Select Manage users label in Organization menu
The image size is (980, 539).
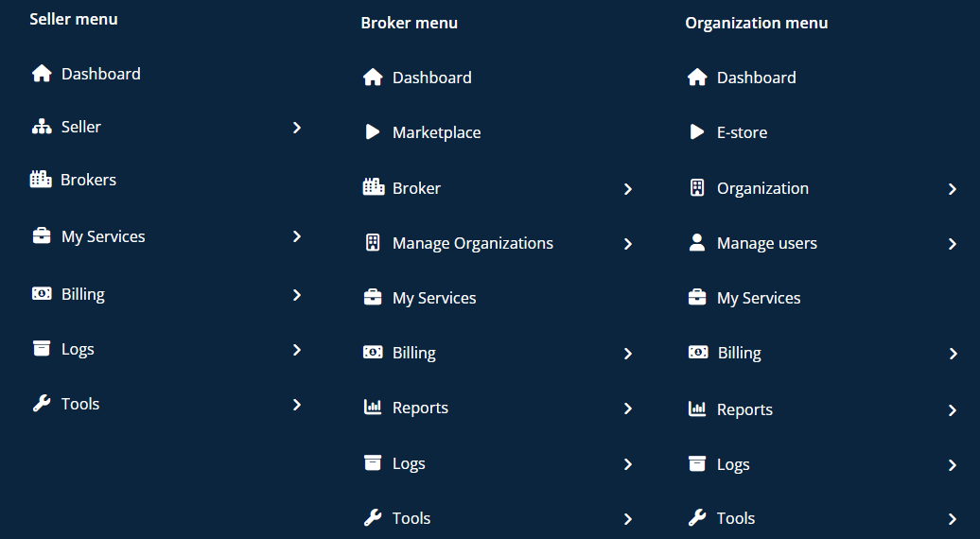pos(767,243)
